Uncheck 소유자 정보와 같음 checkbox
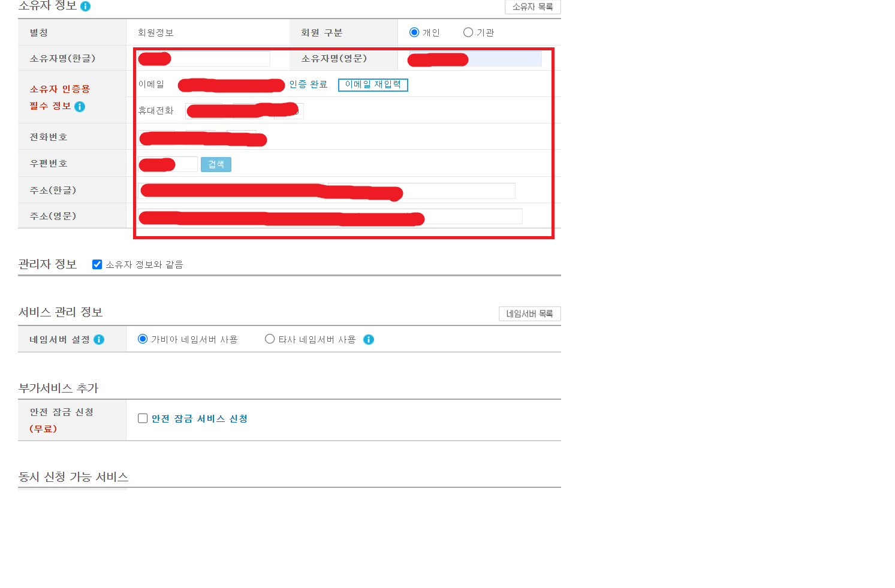895x588 pixels. point(97,264)
